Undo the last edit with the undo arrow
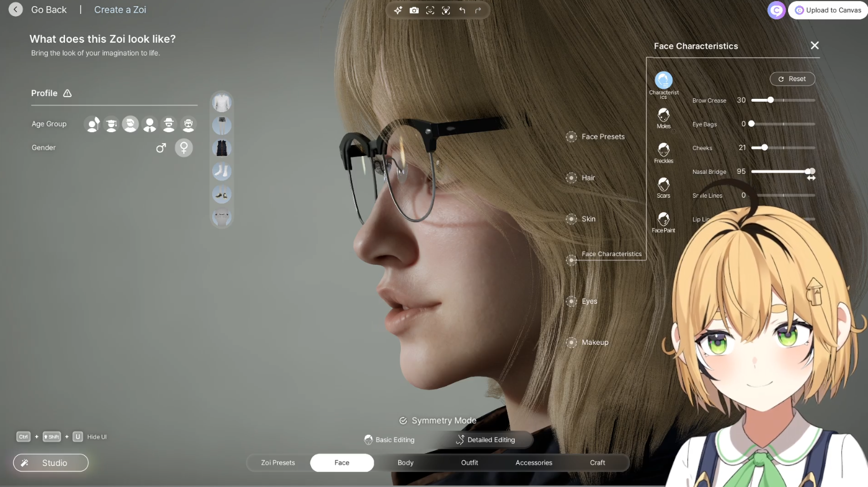Image resolution: width=868 pixels, height=487 pixels. click(x=462, y=10)
